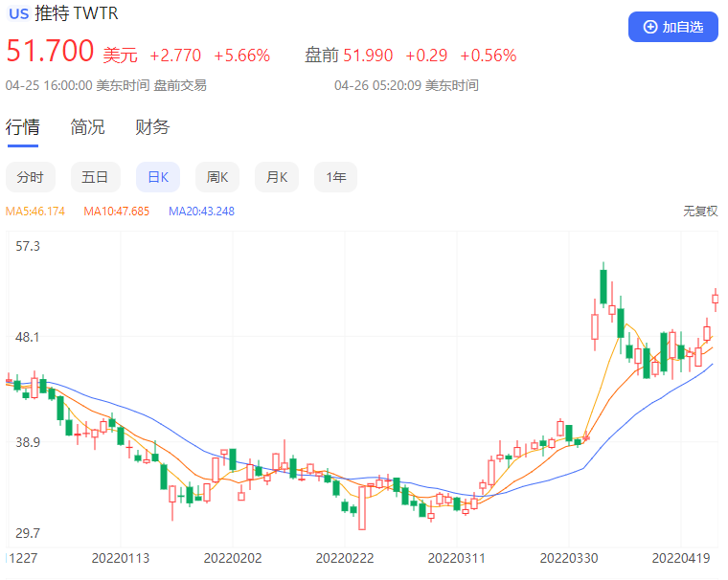
Task: Click the pre-market change +0.29
Action: tap(426, 56)
